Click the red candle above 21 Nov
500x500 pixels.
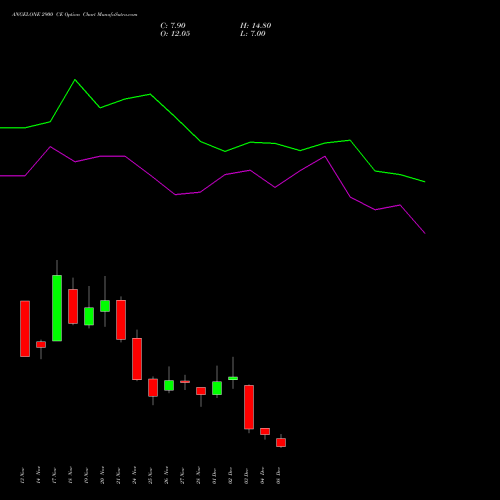tap(121, 320)
